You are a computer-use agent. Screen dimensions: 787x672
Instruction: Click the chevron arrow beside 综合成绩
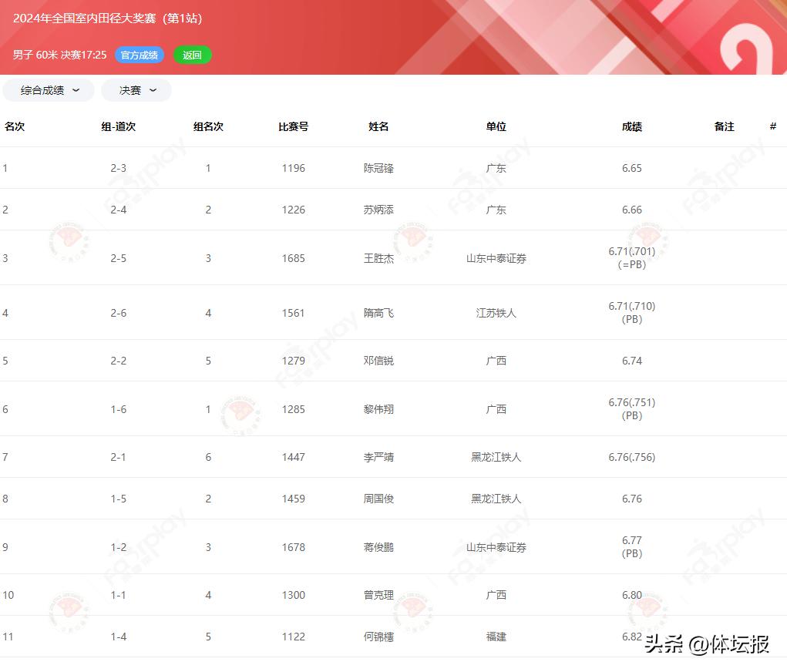[76, 90]
